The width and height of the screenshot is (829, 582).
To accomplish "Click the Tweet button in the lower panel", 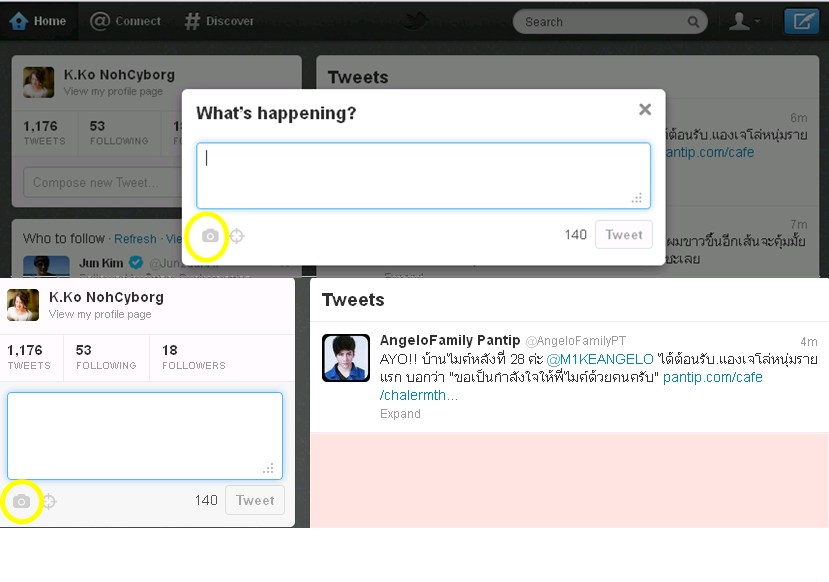I will tap(255, 500).
